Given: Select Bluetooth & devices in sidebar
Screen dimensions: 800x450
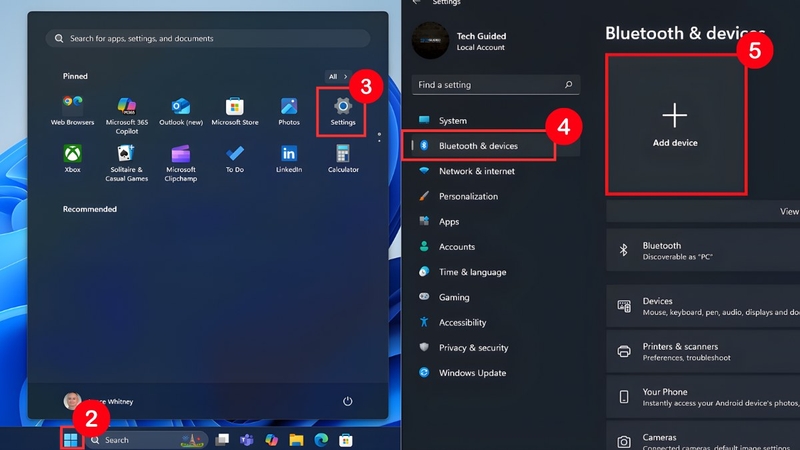Looking at the screenshot, I should [x=495, y=146].
